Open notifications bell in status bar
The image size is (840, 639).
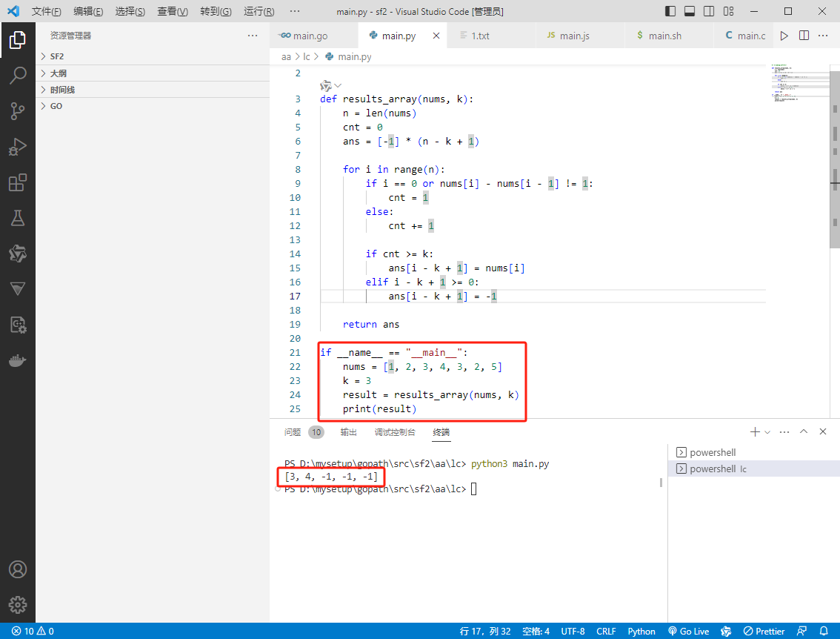point(824,631)
